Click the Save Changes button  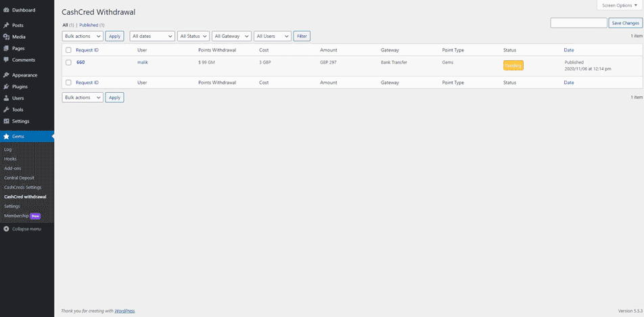(x=625, y=23)
